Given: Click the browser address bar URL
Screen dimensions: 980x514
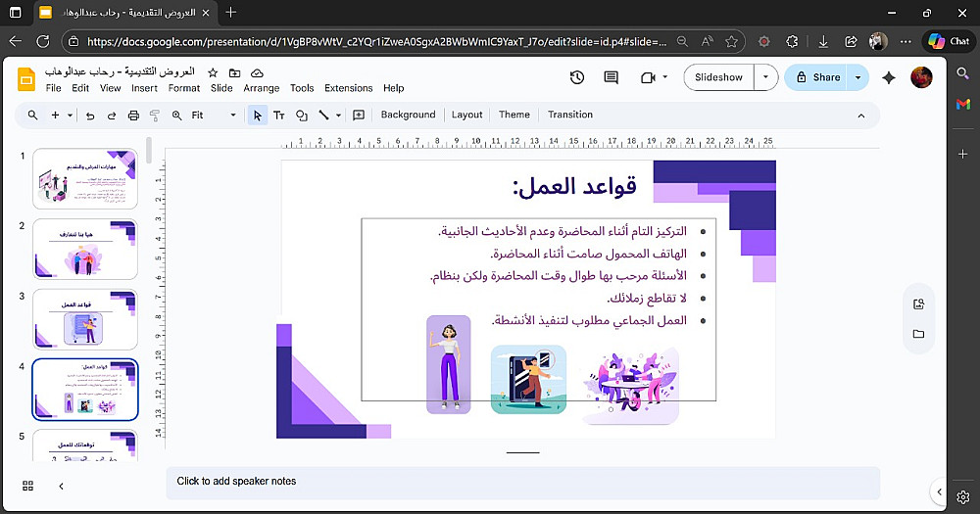Looking at the screenshot, I should (x=377, y=42).
